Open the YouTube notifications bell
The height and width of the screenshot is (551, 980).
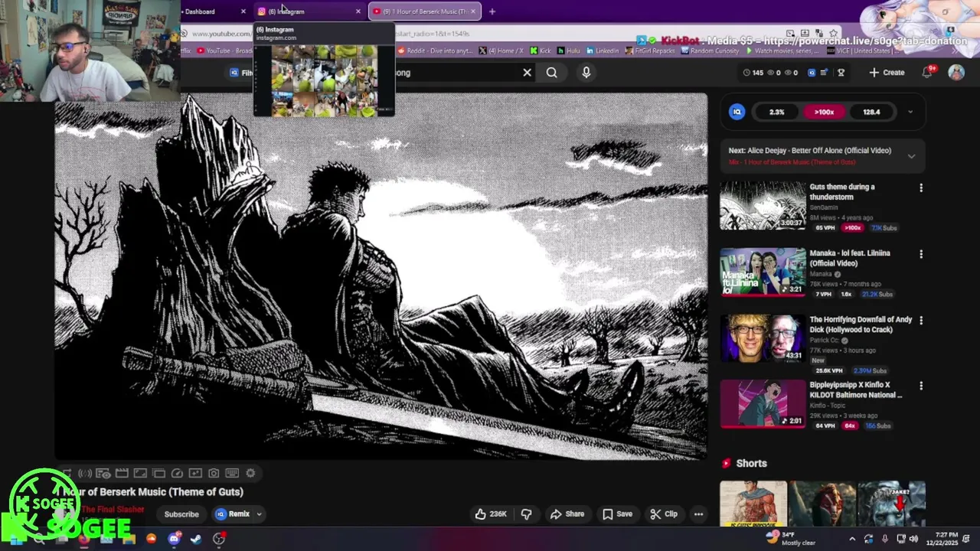click(927, 72)
